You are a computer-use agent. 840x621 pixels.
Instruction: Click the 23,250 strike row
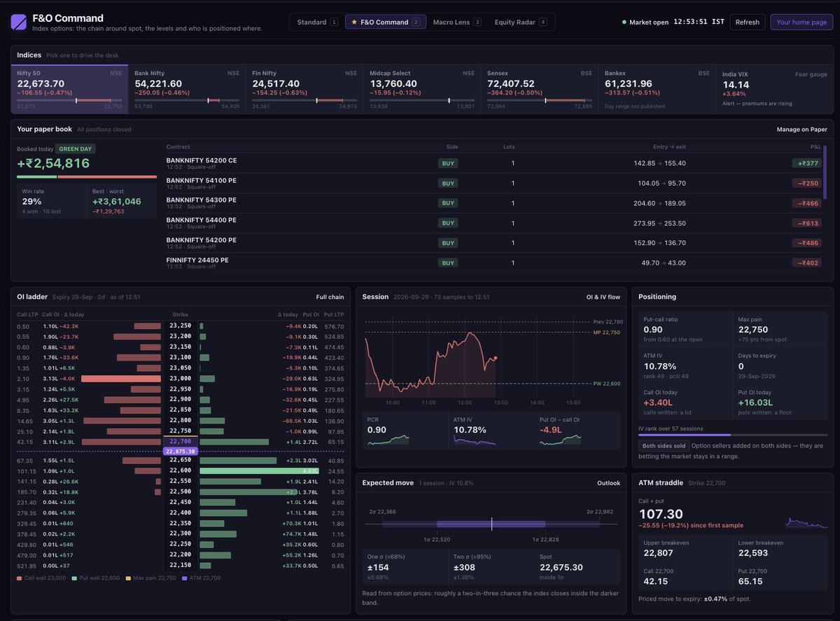pos(180,326)
